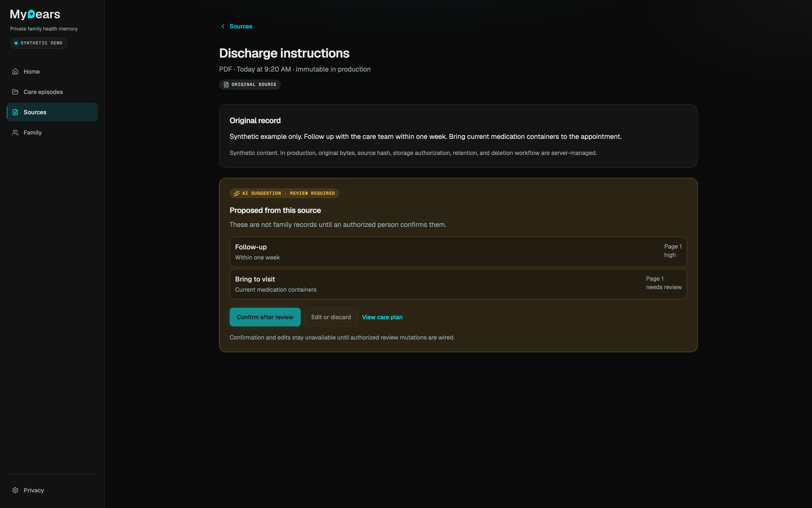Click the 'PDF · Today at 9:20 AM' subtitle
The image size is (812, 508).
coord(255,69)
